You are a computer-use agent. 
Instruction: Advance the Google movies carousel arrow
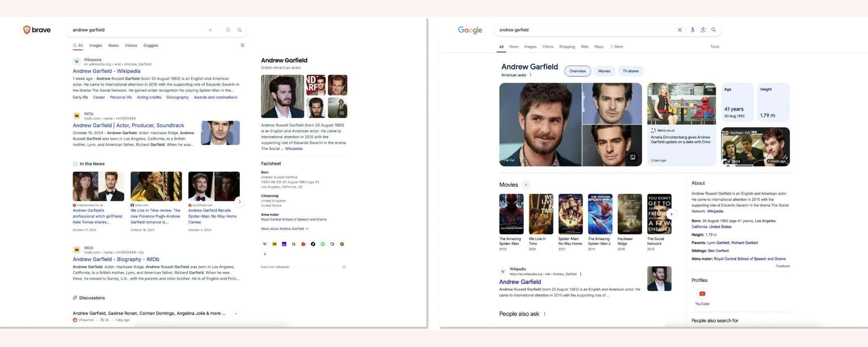(671, 214)
